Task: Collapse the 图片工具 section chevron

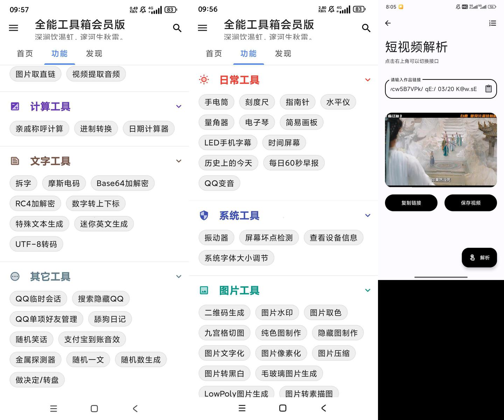Action: pos(367,290)
